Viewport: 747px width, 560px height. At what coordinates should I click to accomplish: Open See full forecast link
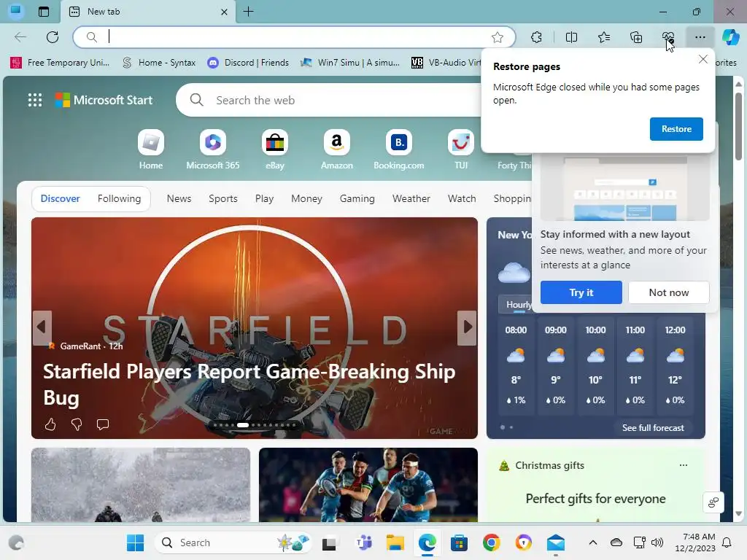coord(653,427)
